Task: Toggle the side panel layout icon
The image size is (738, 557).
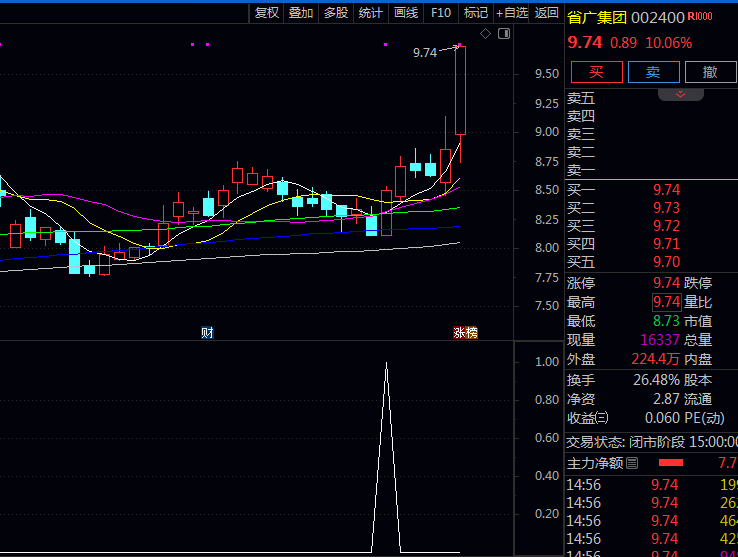Action: (503, 34)
